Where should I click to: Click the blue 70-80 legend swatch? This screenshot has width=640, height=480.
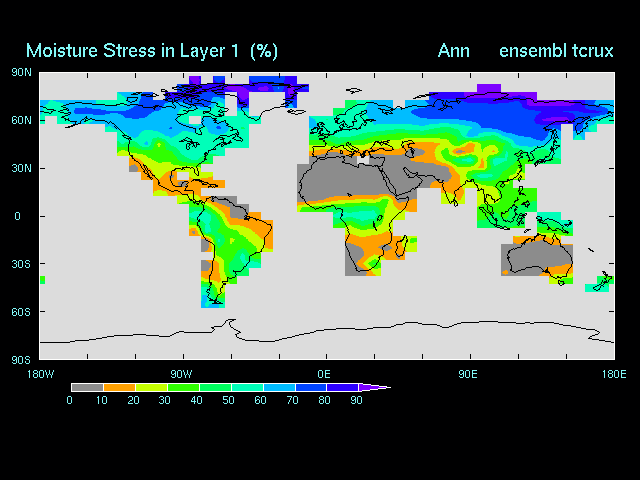point(311,387)
